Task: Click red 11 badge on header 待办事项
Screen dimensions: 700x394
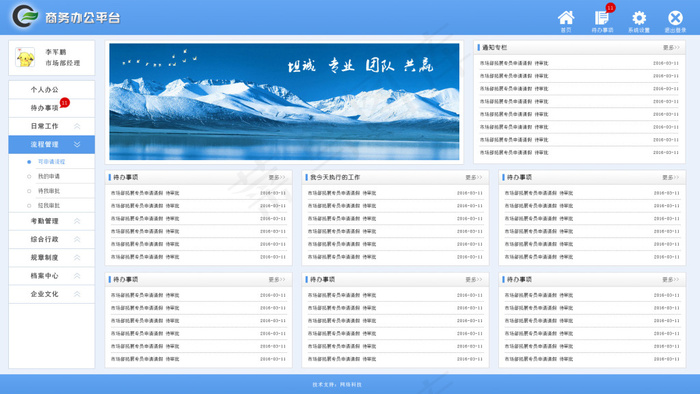Action: pos(610,8)
